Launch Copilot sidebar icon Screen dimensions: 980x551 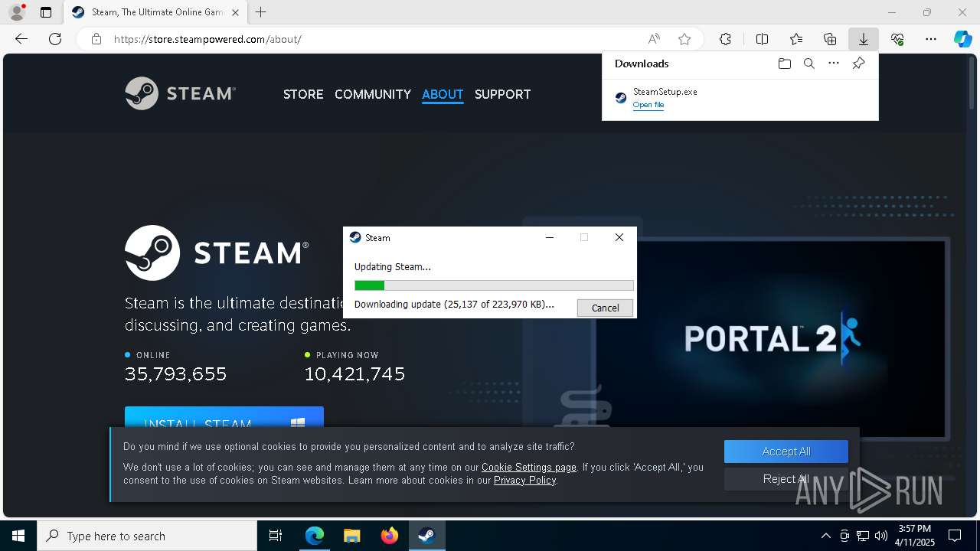962,39
